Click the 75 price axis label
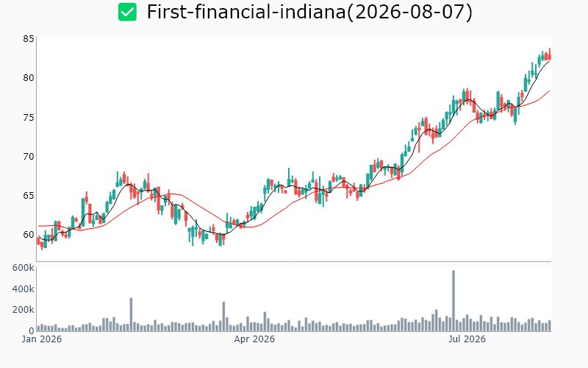The image size is (588, 368). coord(29,118)
